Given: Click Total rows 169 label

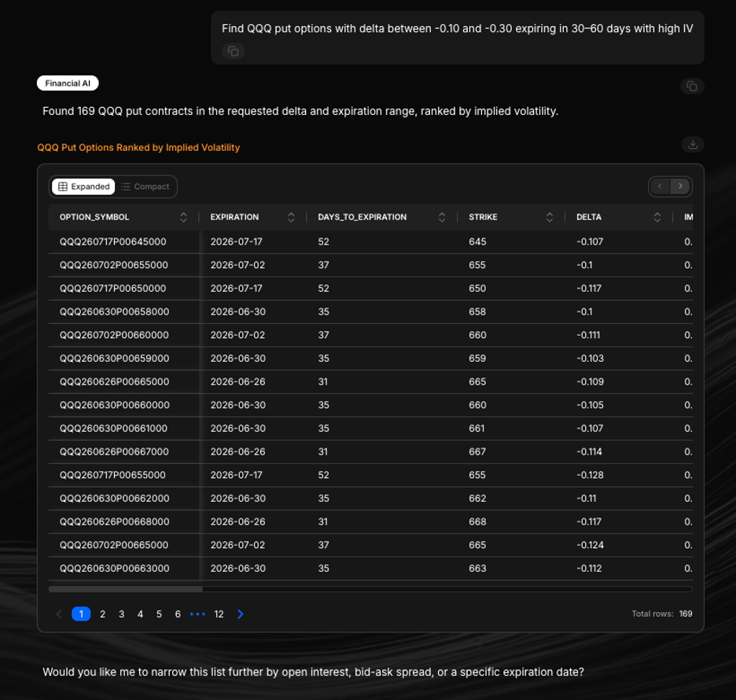Looking at the screenshot, I should tap(662, 613).
